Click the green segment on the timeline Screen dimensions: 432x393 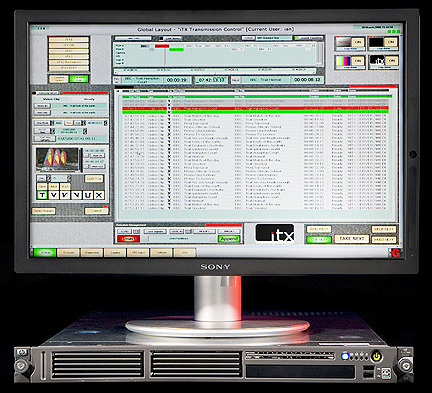pos(176,50)
